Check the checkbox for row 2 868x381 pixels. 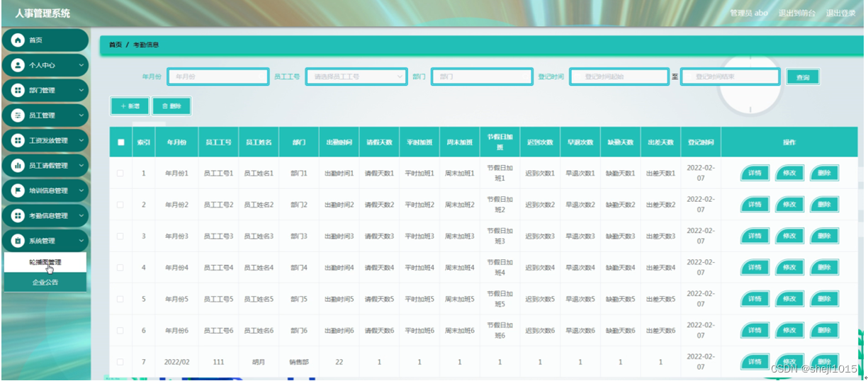click(120, 205)
